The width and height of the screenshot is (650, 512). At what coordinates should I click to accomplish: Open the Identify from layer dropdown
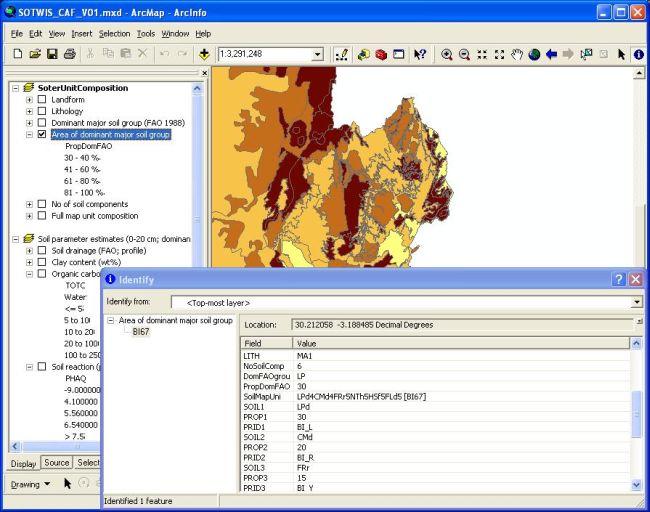(x=636, y=302)
